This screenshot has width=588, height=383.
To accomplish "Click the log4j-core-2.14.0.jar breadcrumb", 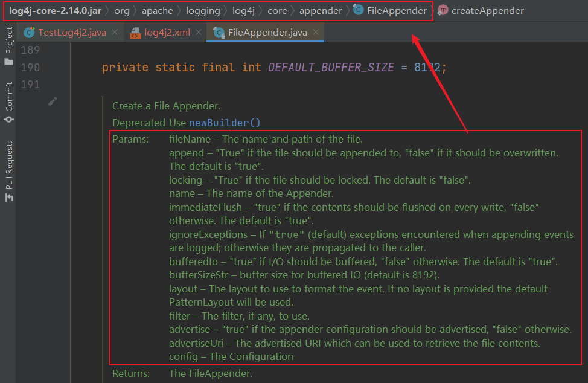I will pos(55,10).
